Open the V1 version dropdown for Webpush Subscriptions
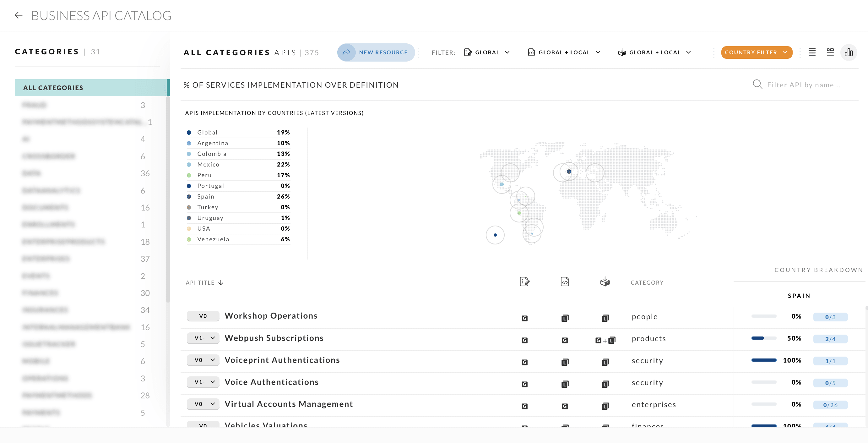 tap(203, 338)
